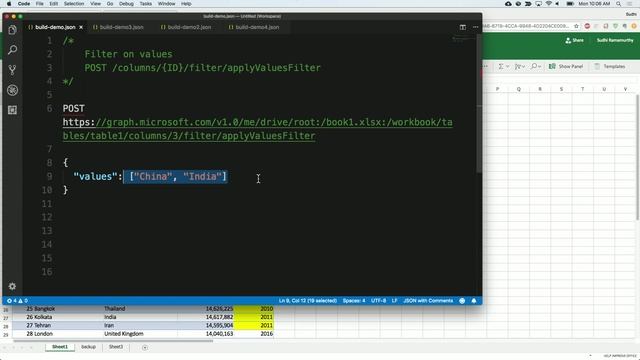Change the UTF-8 encoding
This screenshot has height=360, width=640.
point(378,301)
